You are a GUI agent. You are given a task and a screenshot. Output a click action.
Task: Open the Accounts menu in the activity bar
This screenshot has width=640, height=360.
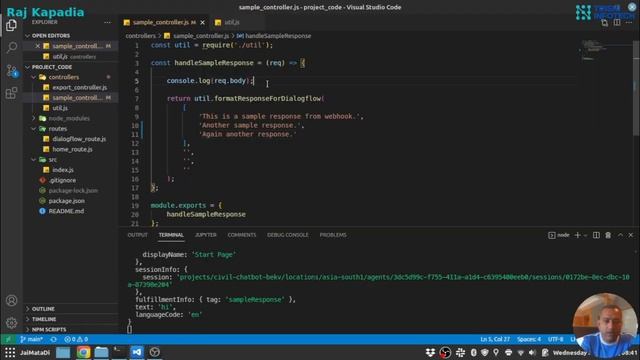(11, 300)
